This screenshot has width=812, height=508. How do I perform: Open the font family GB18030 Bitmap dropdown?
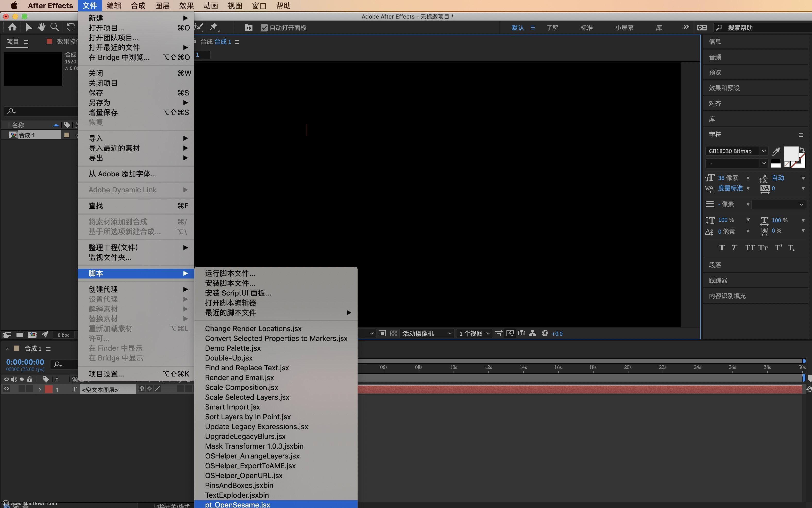coord(763,151)
